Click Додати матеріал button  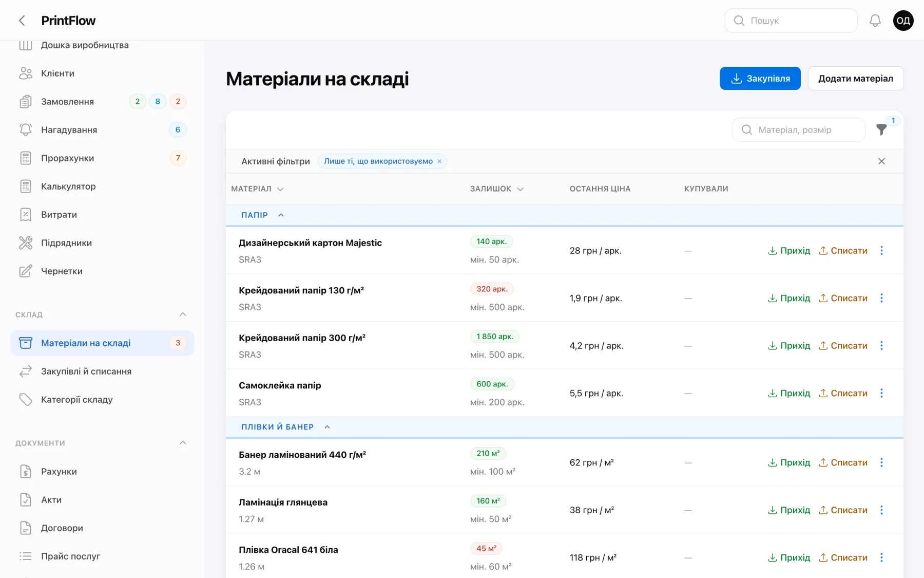pyautogui.click(x=856, y=79)
